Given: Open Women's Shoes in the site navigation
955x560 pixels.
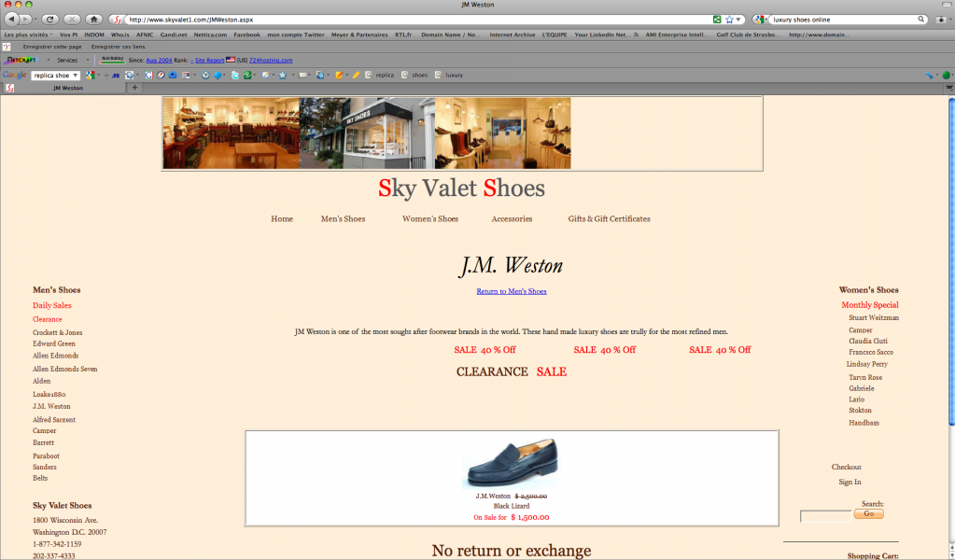Looking at the screenshot, I should pyautogui.click(x=430, y=219).
